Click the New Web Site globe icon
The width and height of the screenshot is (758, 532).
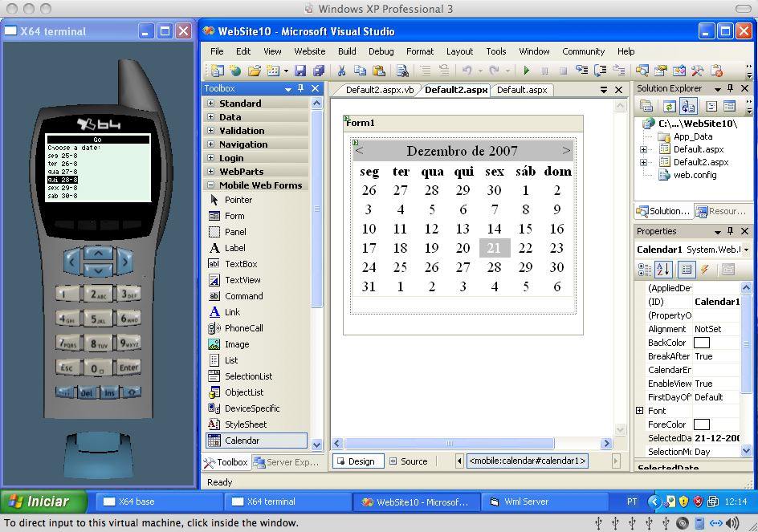pos(235,71)
